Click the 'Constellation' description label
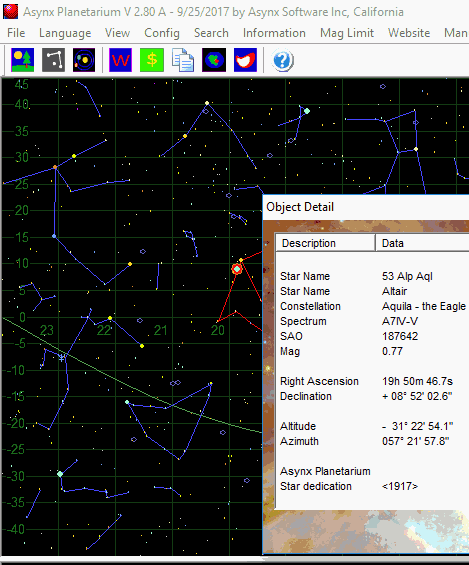The image size is (469, 565). [x=310, y=306]
